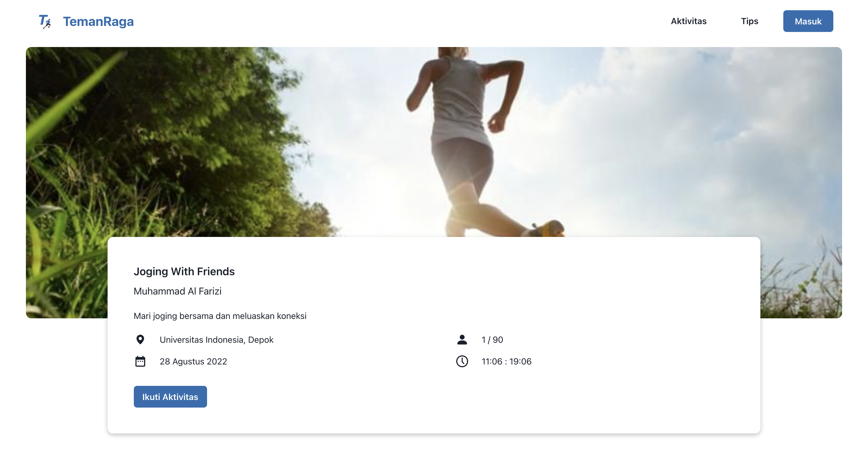Image resolution: width=868 pixels, height=457 pixels.
Task: Click the 28 Agustus 2022 date text
Action: tap(193, 361)
